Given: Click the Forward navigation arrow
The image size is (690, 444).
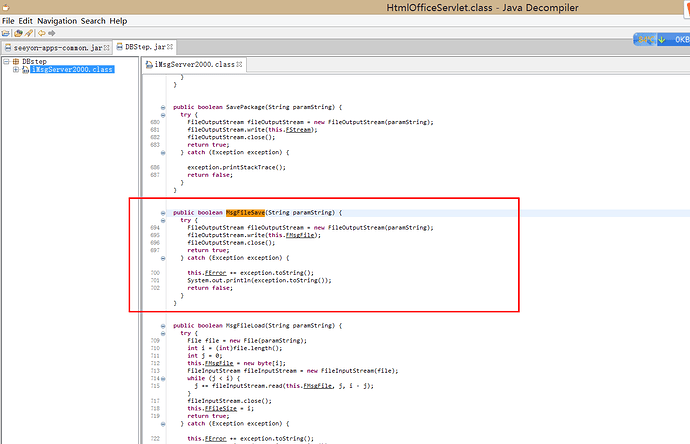Looking at the screenshot, I should pyautogui.click(x=54, y=33).
